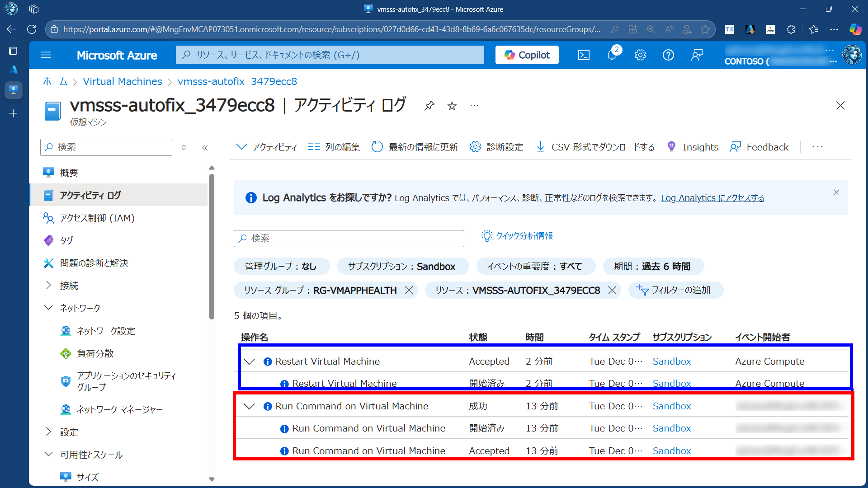Select アクセス制御 (IAM) in the left menu
The width and height of the screenshot is (868, 488).
point(97,218)
